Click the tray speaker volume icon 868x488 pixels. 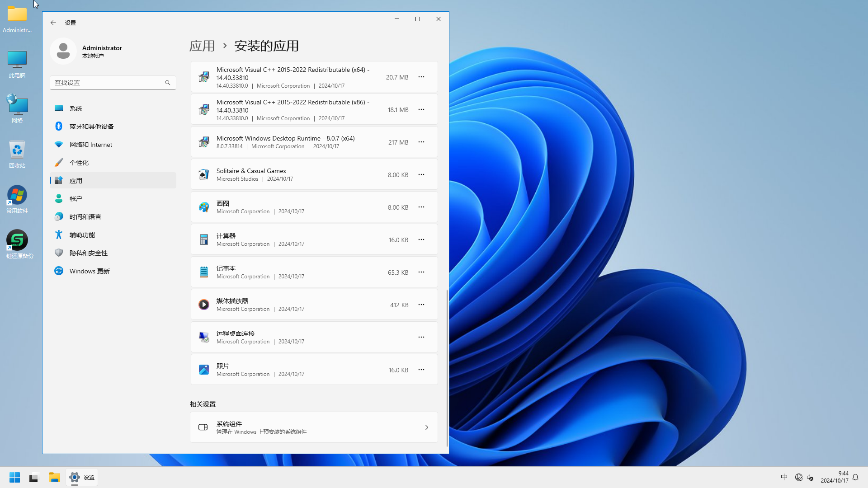point(810,477)
